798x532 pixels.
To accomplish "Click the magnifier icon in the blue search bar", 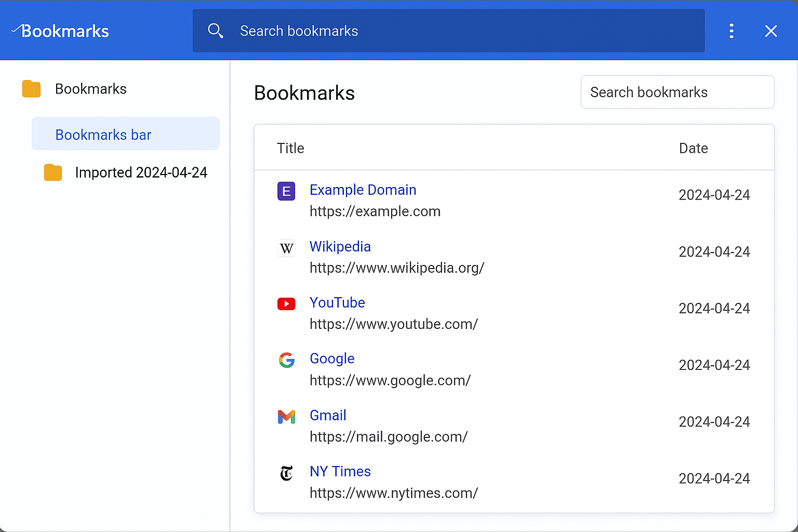I will click(216, 31).
